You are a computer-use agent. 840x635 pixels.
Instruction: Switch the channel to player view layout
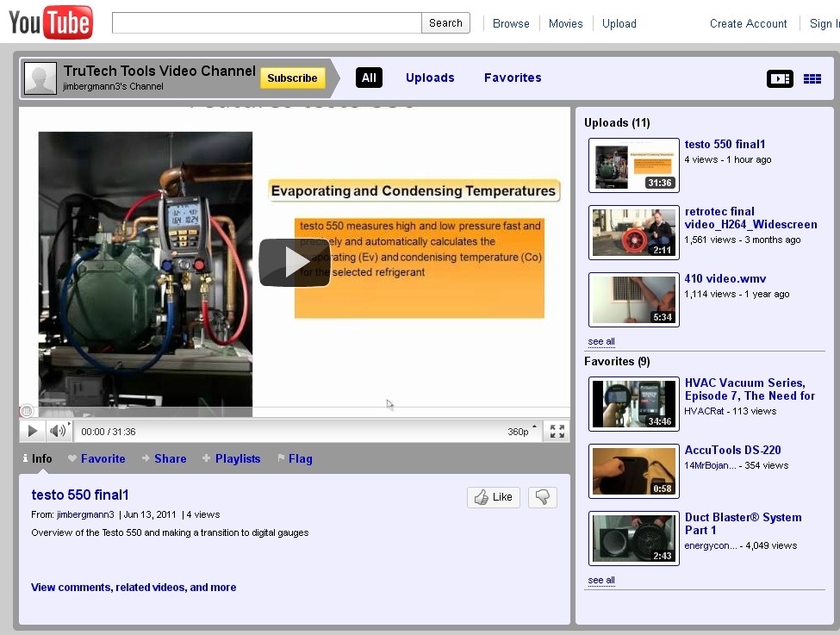click(781, 78)
